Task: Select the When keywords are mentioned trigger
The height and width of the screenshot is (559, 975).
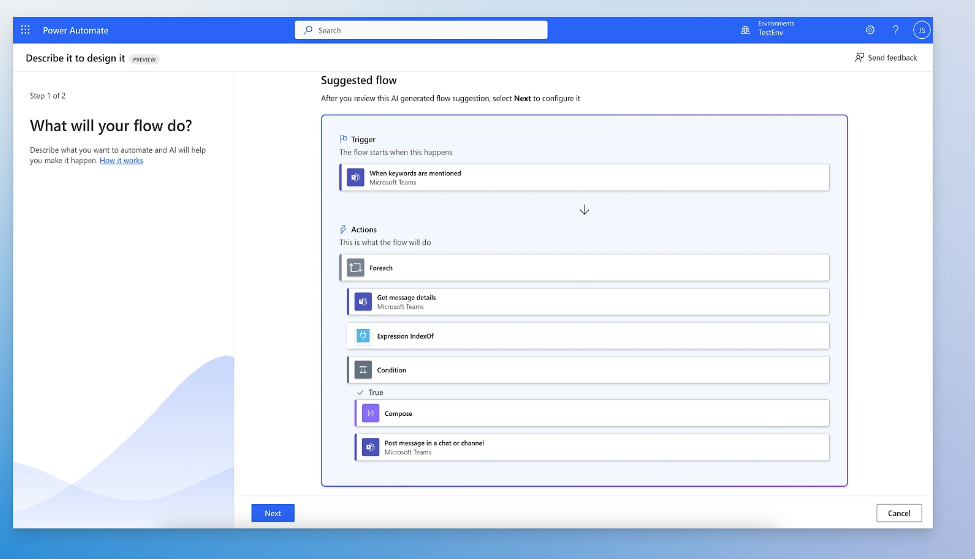Action: [585, 177]
